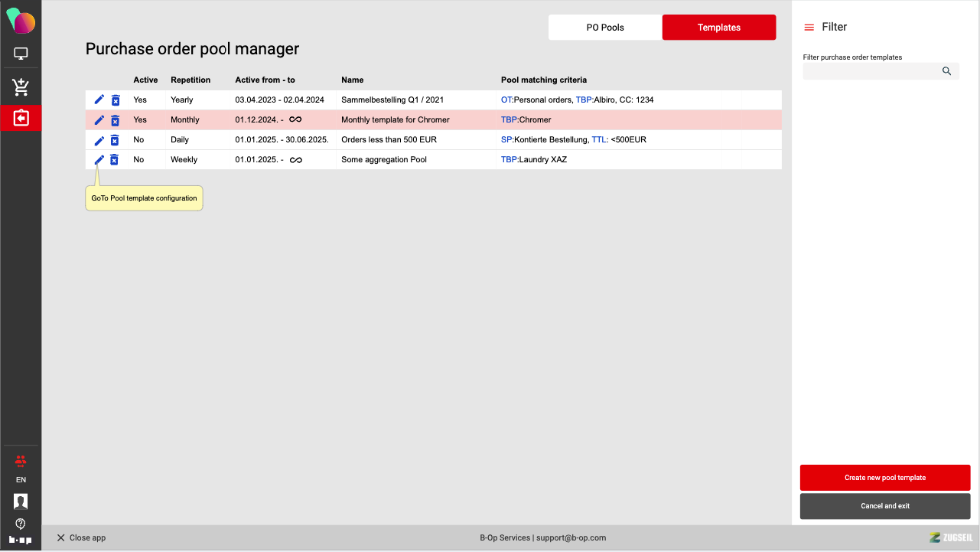Edit the Orders less than 500 EUR template
The height and width of the screenshot is (552, 980).
99,140
